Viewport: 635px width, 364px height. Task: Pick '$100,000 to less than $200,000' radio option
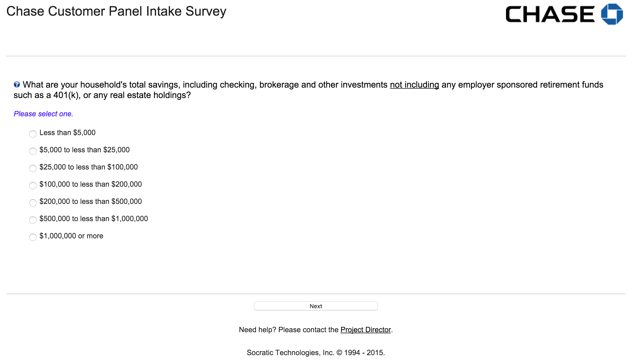(33, 186)
